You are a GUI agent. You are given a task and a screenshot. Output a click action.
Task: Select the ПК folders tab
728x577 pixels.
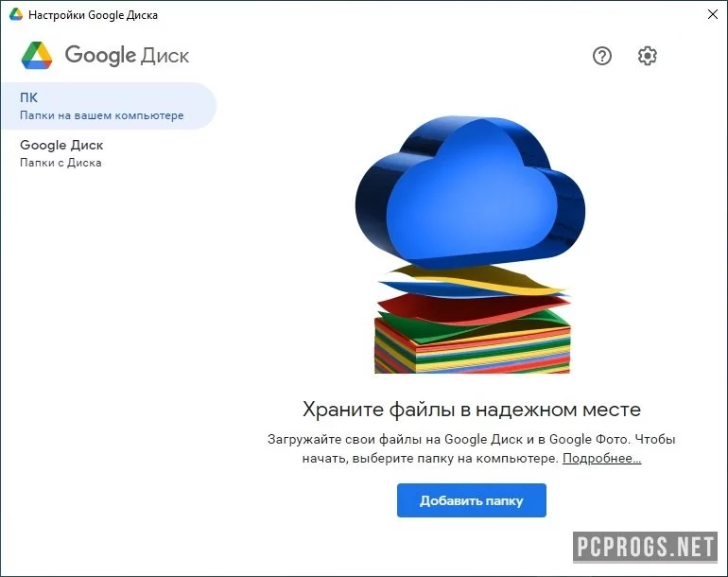[108, 106]
